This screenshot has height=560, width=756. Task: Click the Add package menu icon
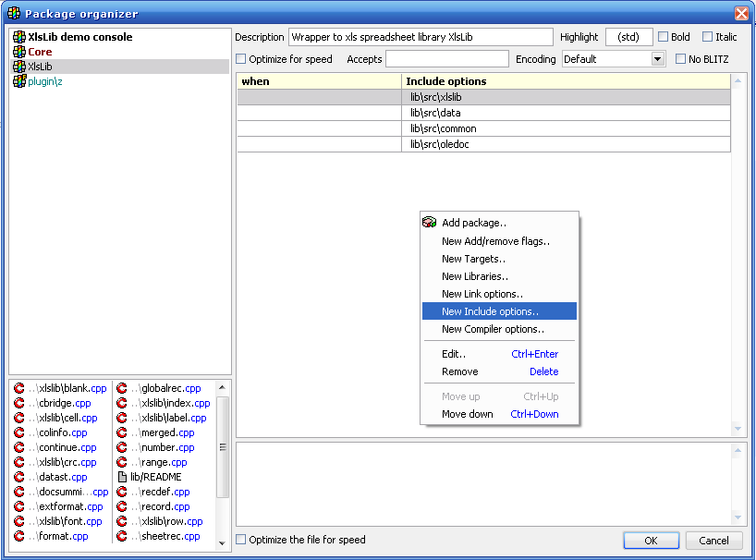pyautogui.click(x=429, y=223)
